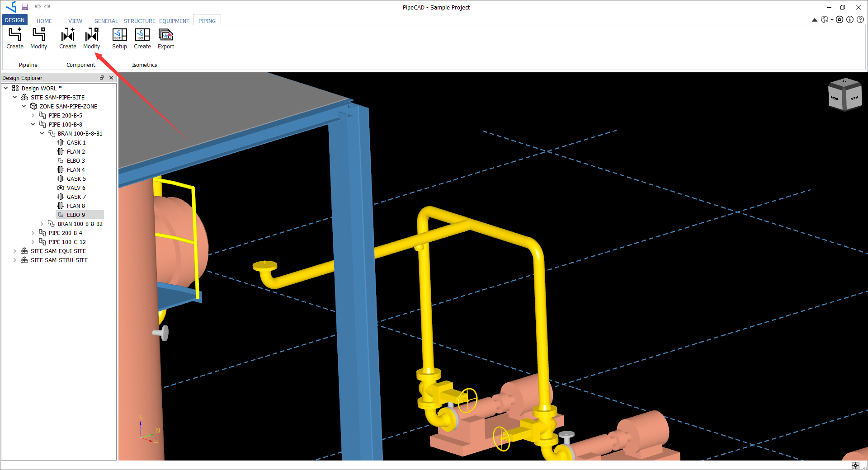Expand the PIPE 200-B-5 tree node
The width and height of the screenshot is (868, 470).
(33, 115)
